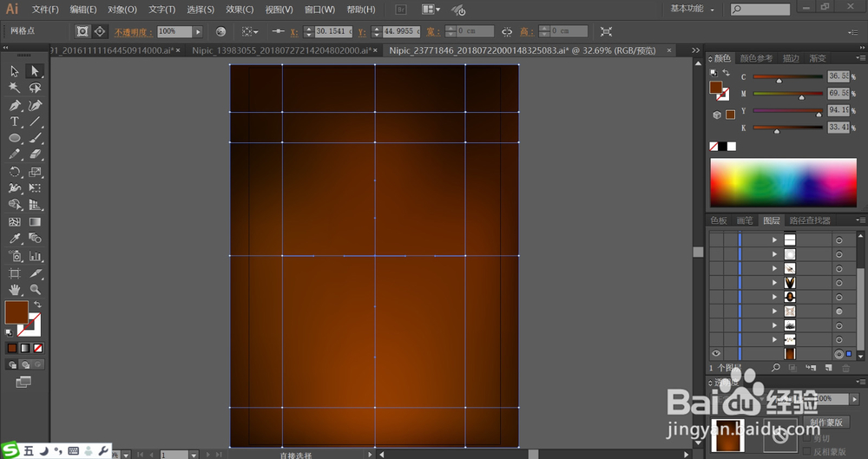Toggle the constrain width and height link
Image resolution: width=868 pixels, height=459 pixels.
[x=507, y=31]
